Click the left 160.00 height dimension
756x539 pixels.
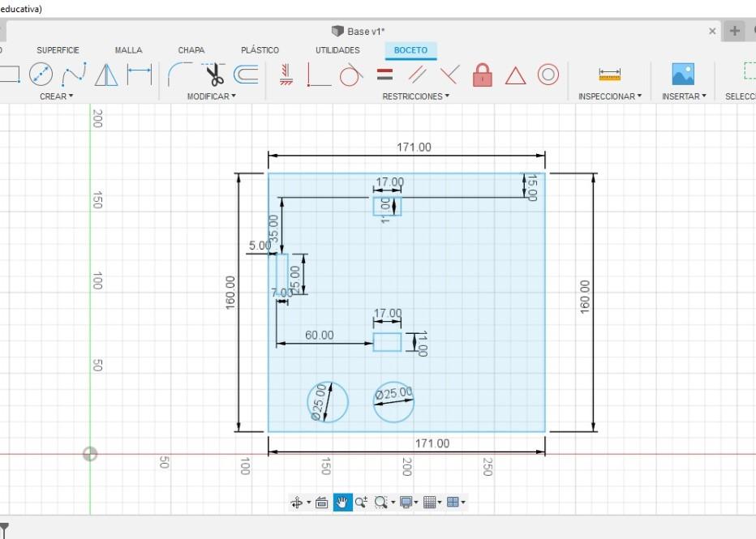(230, 293)
